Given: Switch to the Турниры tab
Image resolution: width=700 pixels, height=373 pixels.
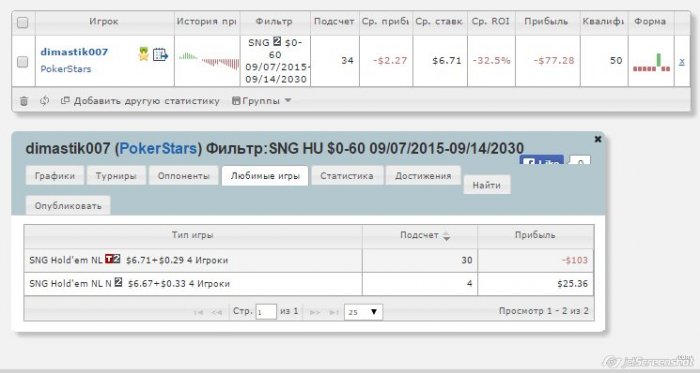Looking at the screenshot, I should tap(116, 176).
